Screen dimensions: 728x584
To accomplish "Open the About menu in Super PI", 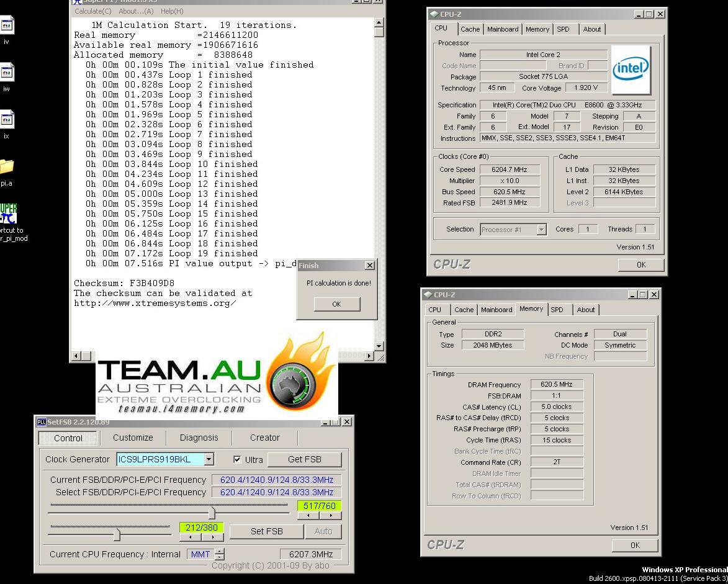I will [x=136, y=11].
